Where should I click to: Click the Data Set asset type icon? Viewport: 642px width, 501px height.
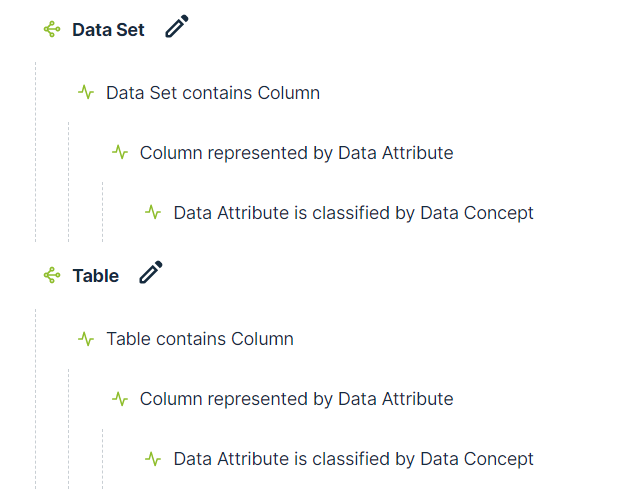click(52, 30)
